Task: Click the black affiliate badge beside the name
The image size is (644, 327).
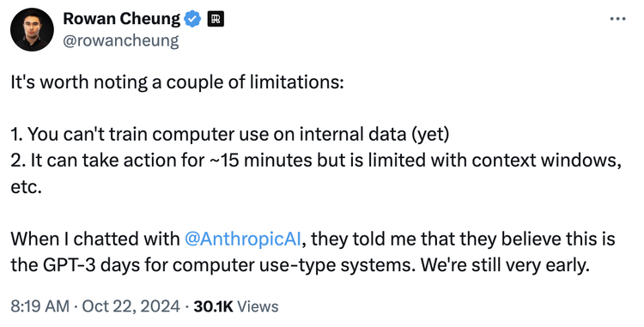Action: (216, 19)
